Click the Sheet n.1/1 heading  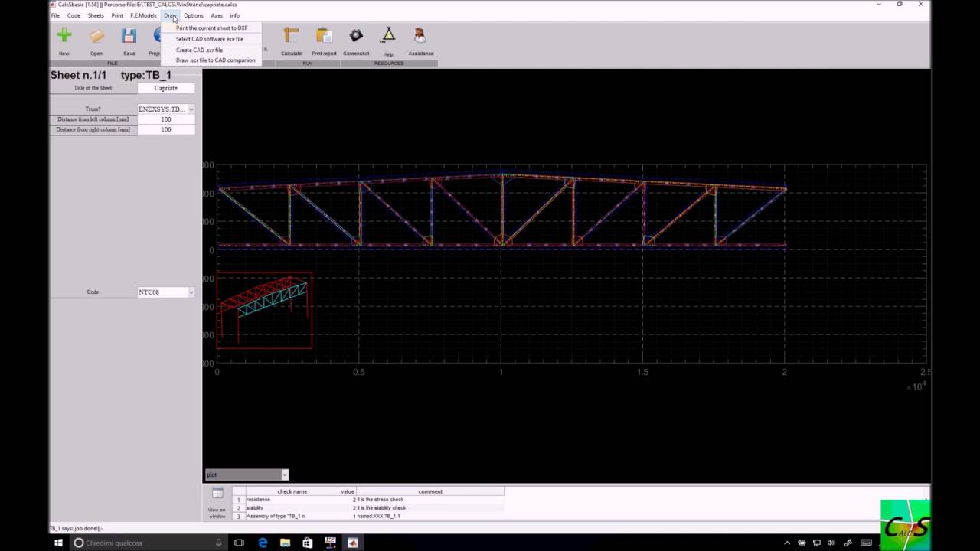tap(78, 75)
